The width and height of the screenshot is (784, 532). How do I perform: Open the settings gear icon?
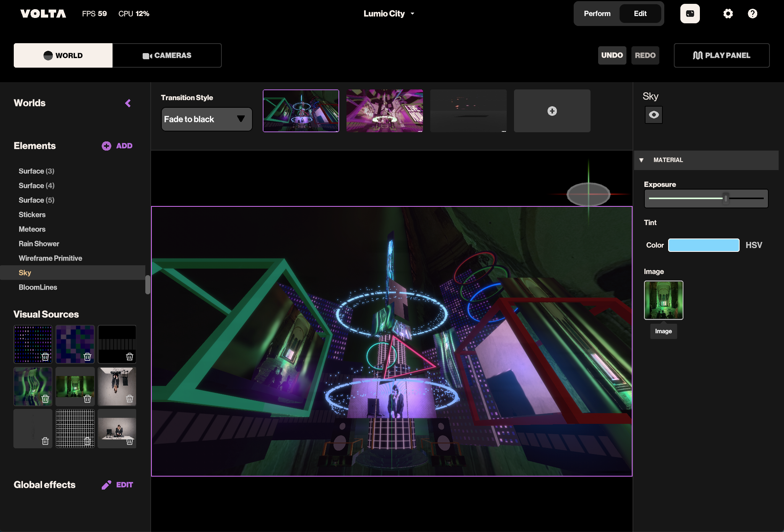(728, 14)
